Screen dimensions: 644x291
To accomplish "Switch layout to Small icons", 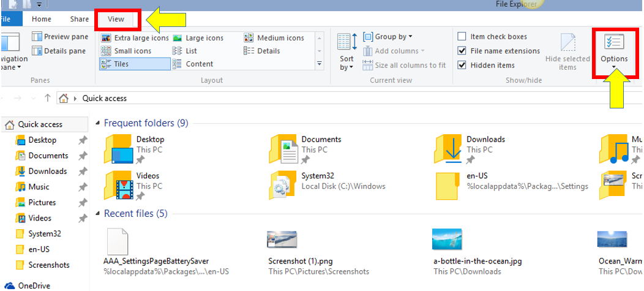I will tap(126, 51).
